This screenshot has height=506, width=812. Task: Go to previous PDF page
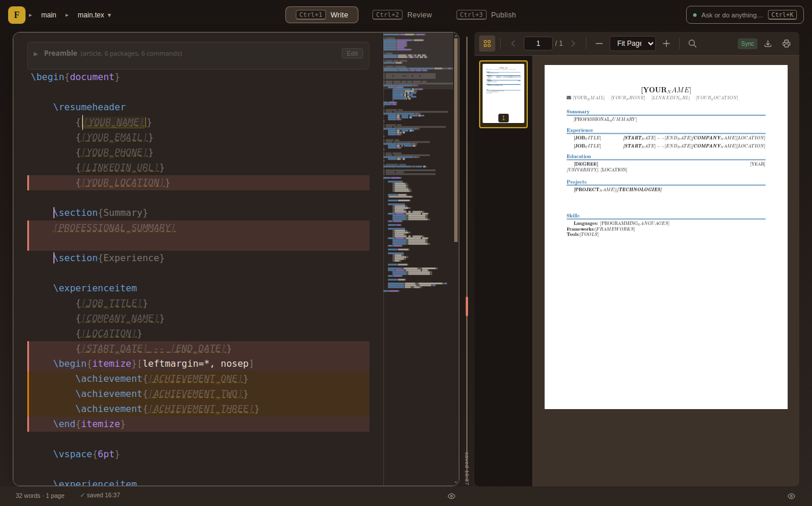pos(513,44)
